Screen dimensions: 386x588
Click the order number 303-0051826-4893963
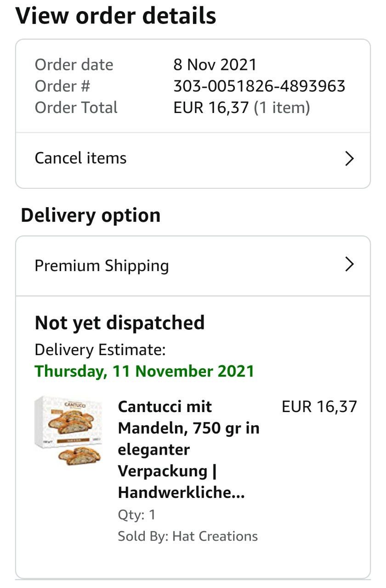point(259,86)
